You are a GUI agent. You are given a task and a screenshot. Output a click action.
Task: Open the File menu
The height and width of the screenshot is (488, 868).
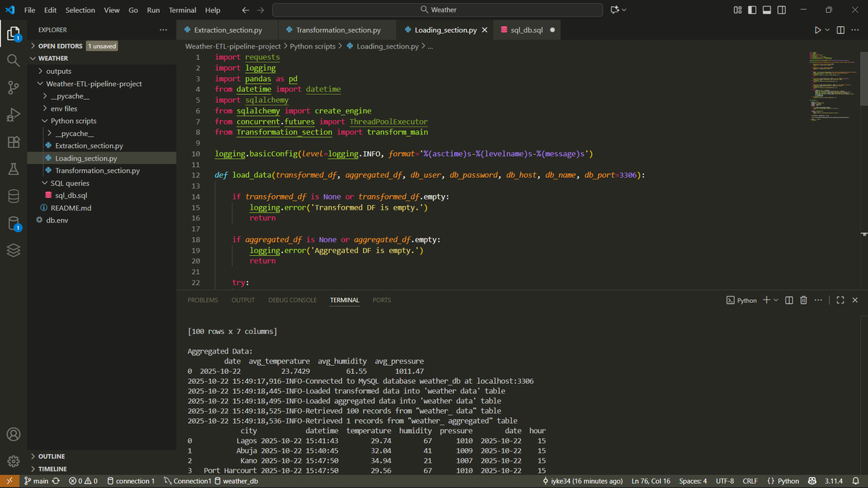coord(30,10)
